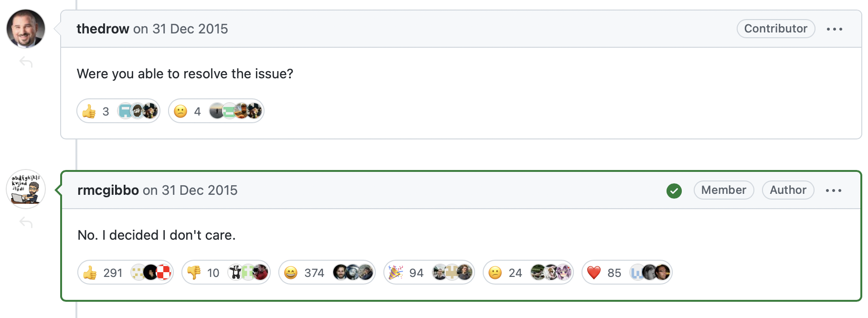The height and width of the screenshot is (318, 868).
Task: Click the Author badge
Action: point(788,190)
